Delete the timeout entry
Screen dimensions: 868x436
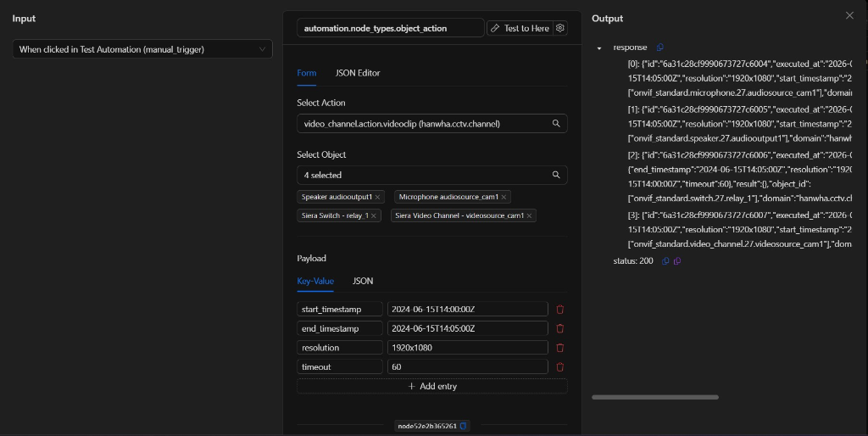[x=559, y=366]
